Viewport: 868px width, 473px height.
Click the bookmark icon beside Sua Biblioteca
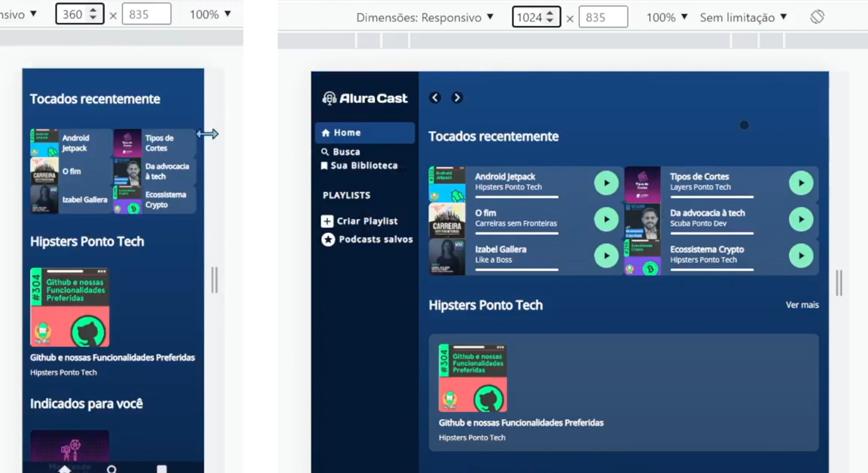pos(324,166)
